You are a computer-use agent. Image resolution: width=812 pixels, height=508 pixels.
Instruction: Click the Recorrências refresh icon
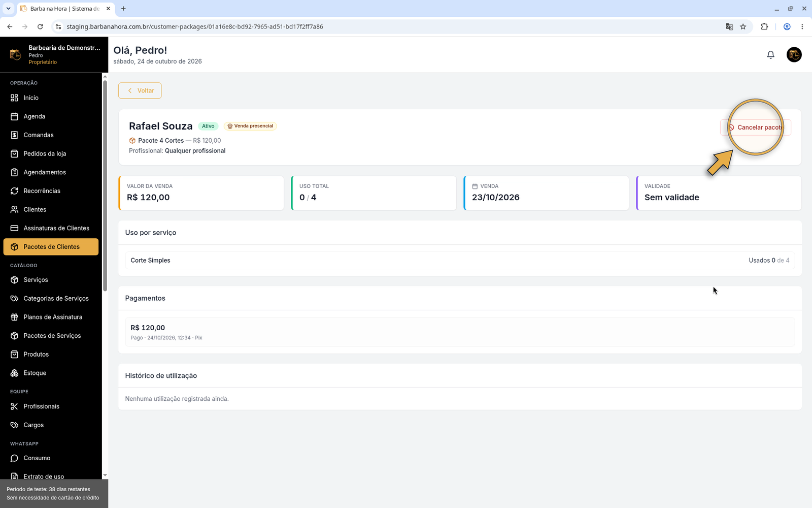[x=14, y=191]
